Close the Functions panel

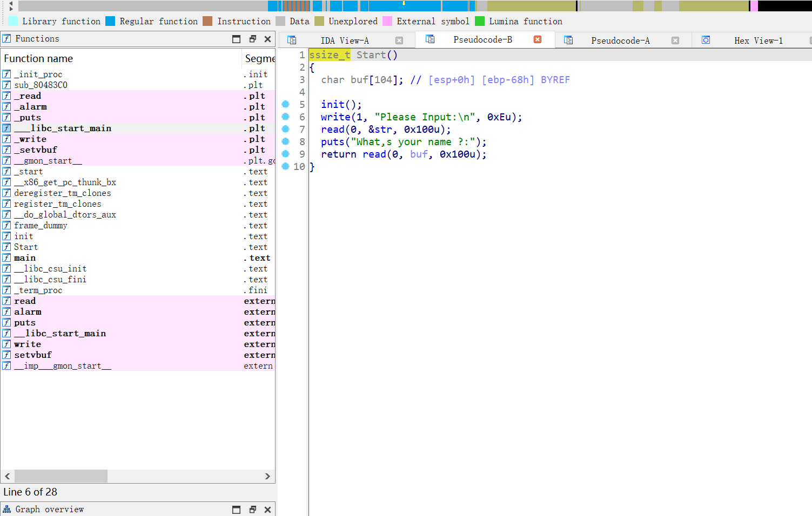point(267,39)
